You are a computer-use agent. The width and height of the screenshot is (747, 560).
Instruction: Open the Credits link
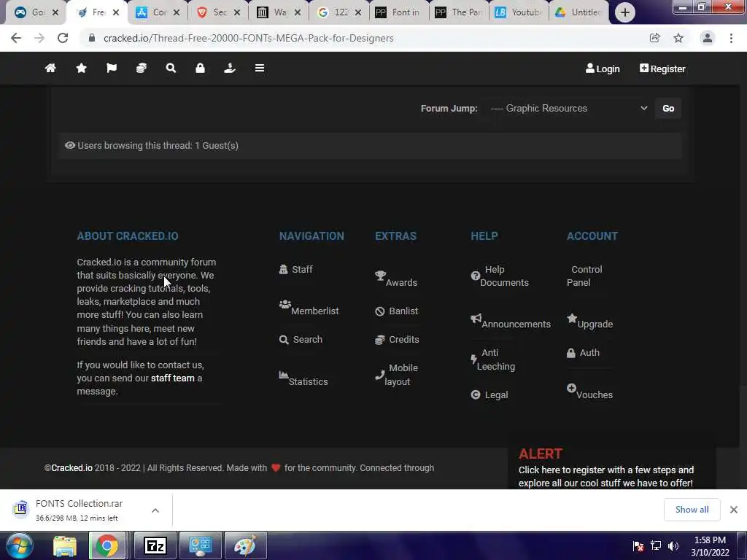tap(397, 340)
